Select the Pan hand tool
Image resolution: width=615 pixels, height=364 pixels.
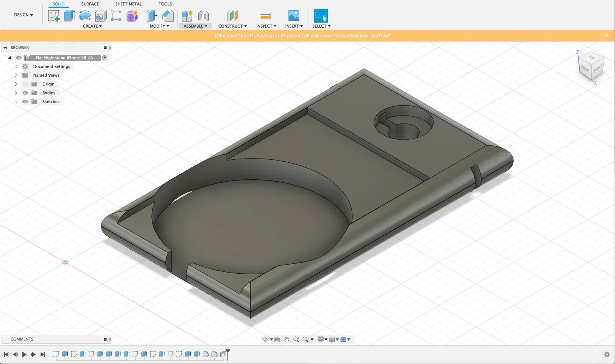287,339
